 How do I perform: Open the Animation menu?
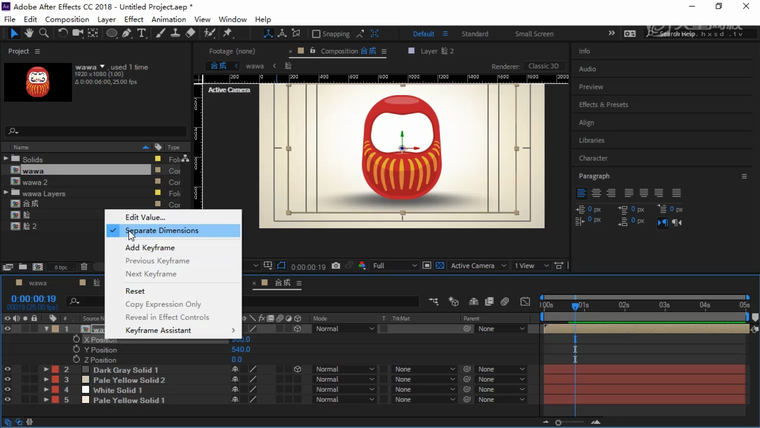coord(168,19)
